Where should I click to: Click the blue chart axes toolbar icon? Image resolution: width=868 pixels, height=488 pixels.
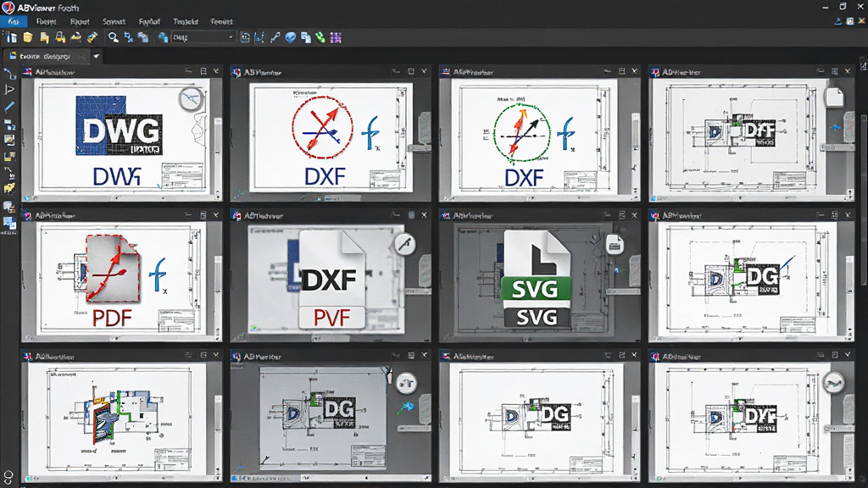(x=259, y=37)
